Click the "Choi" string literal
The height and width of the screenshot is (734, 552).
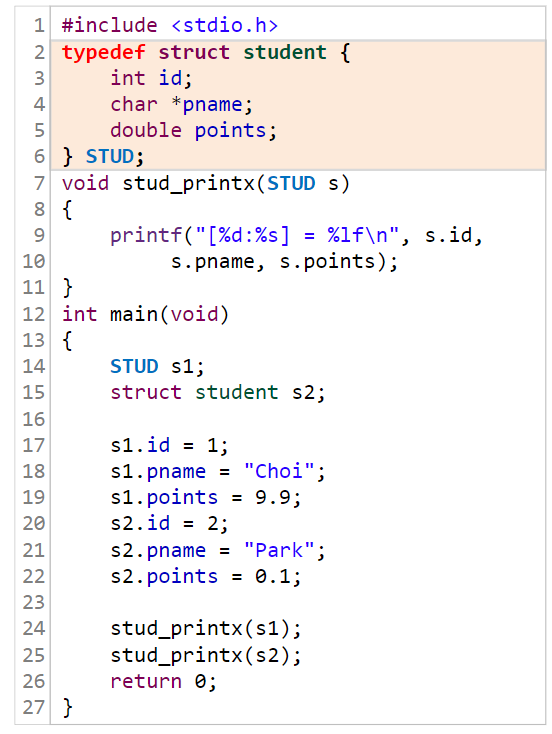279,471
